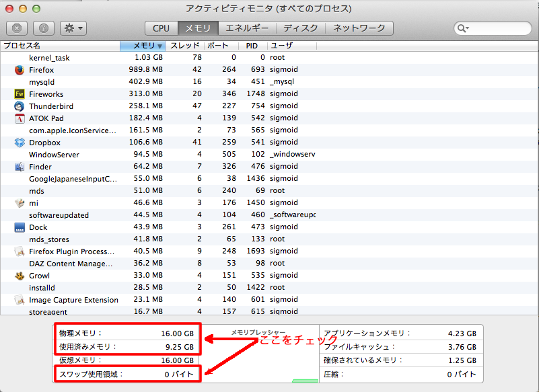Click the inspect process info button
Viewport: 539px width, 392px height.
(44, 28)
